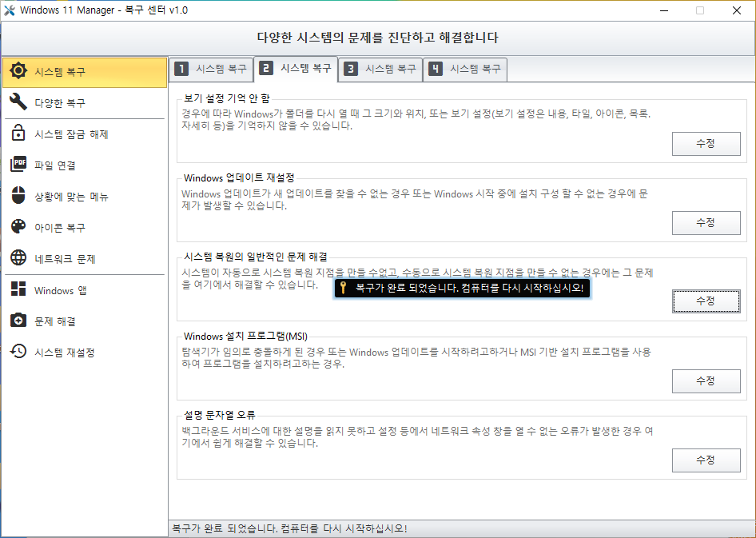The width and height of the screenshot is (756, 538).
Task: Click 수정 for 시스템 복원의 일반적인 문제 해결
Action: pos(706,301)
